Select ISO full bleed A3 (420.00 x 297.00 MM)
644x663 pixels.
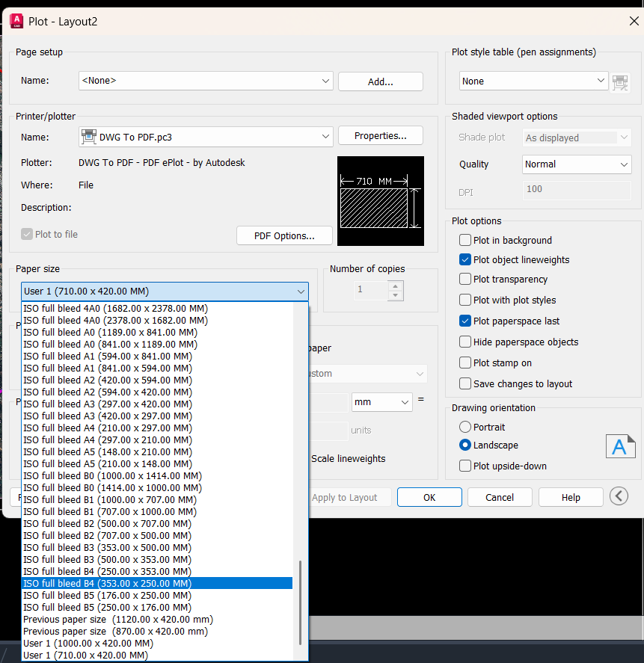coord(107,416)
